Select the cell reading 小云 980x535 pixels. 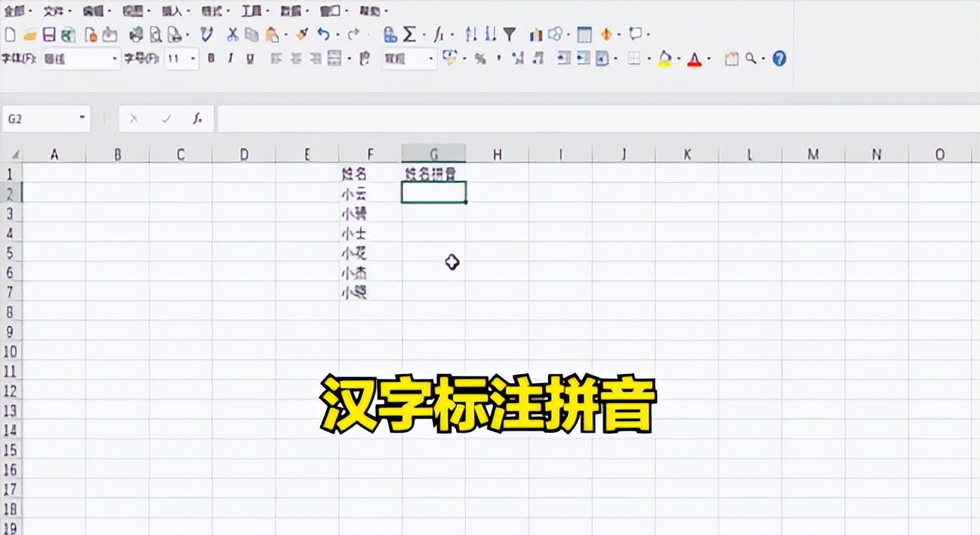point(370,193)
